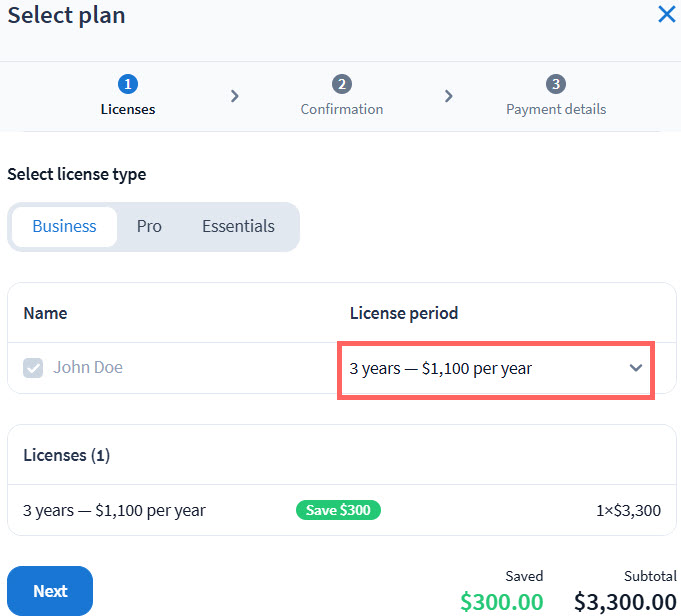Click the Confirmation step label
The image size is (681, 616).
[342, 109]
